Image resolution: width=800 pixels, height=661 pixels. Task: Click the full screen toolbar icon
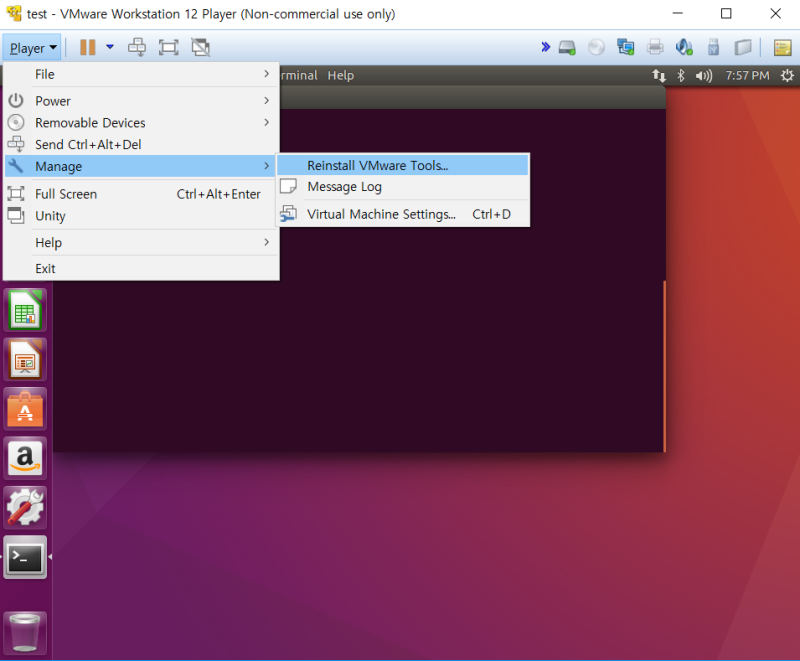point(168,47)
